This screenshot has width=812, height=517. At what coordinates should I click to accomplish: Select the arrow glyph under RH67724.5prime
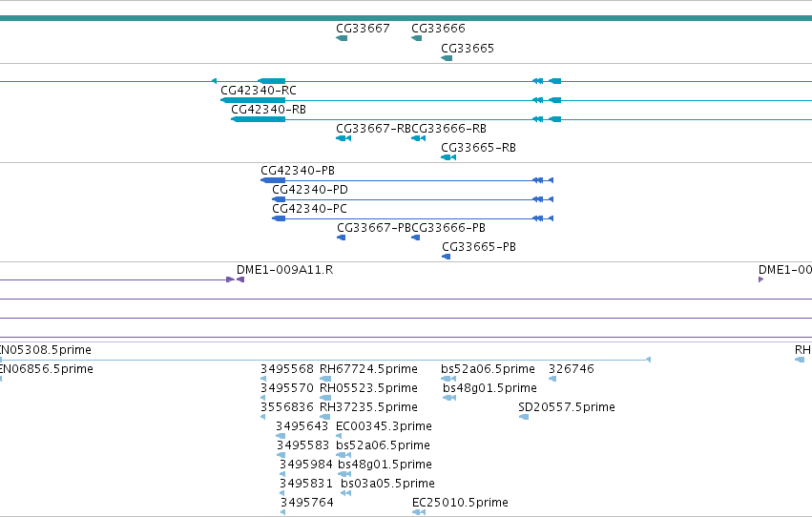point(325,379)
